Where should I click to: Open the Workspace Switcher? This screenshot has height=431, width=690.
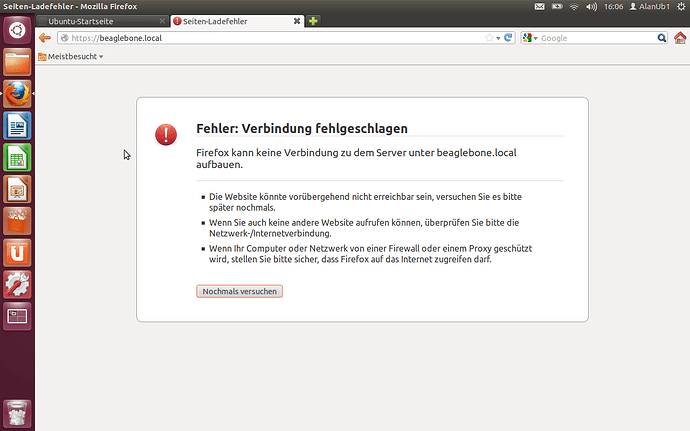tap(17, 316)
